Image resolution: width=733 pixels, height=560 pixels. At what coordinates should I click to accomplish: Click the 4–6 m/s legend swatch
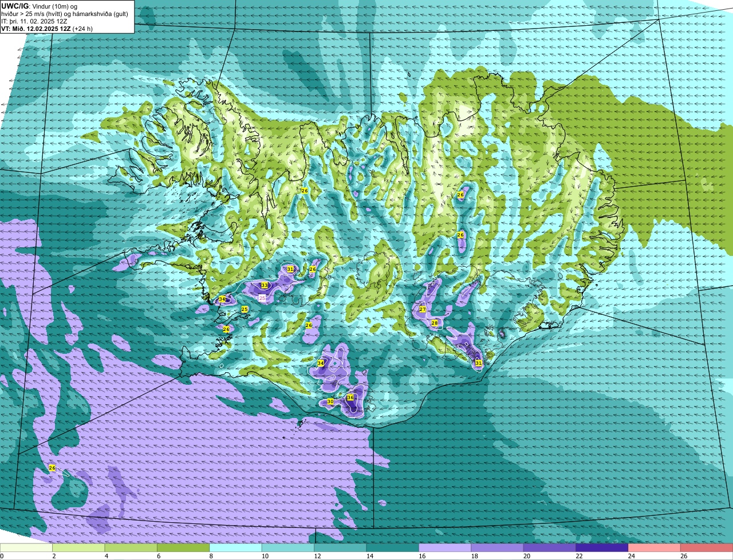[131, 548]
